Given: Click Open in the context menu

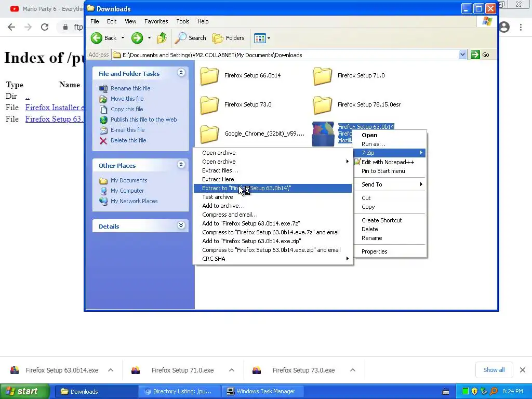Looking at the screenshot, I should (x=390, y=135).
